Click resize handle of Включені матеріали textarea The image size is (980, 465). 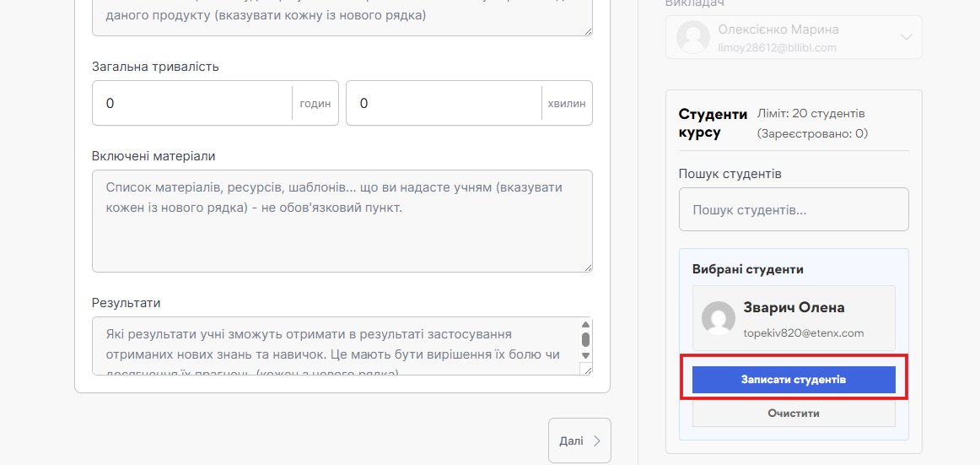pos(587,267)
